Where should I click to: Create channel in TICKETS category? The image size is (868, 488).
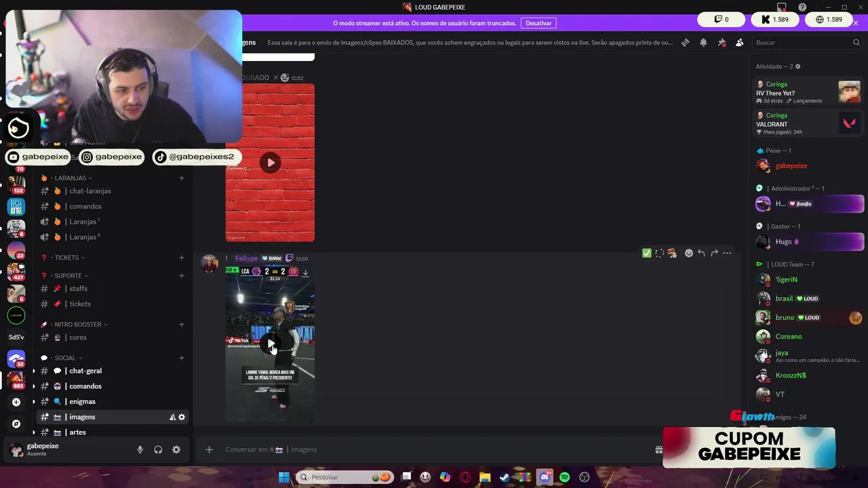point(181,258)
